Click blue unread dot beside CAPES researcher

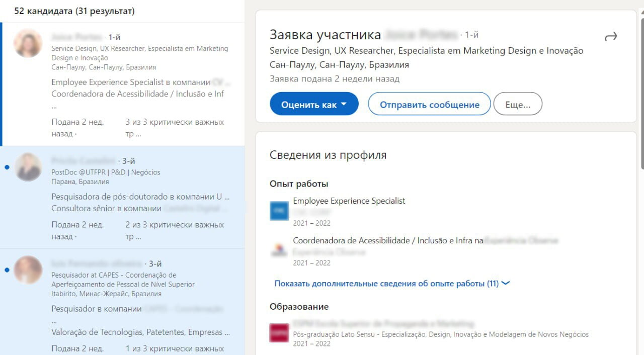coord(7,270)
